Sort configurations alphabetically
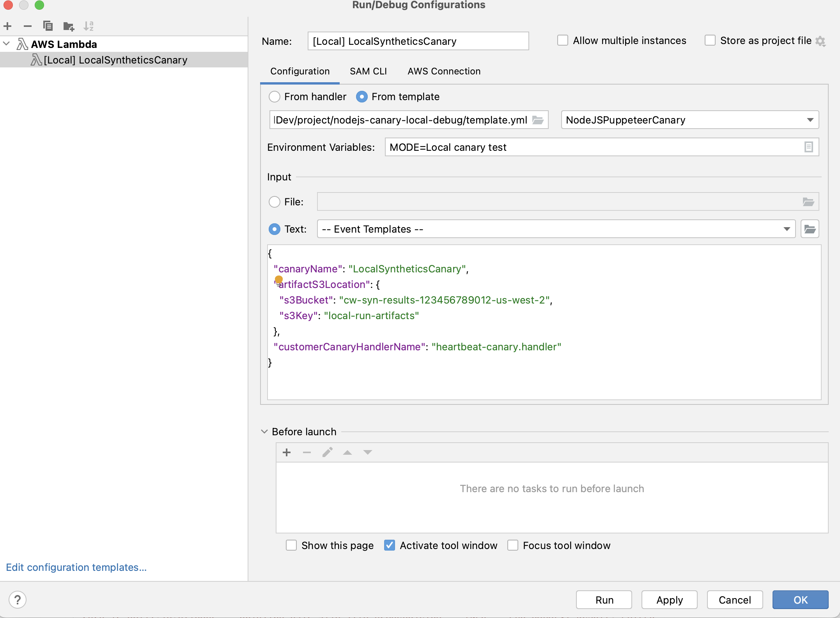This screenshot has height=618, width=840. (89, 26)
